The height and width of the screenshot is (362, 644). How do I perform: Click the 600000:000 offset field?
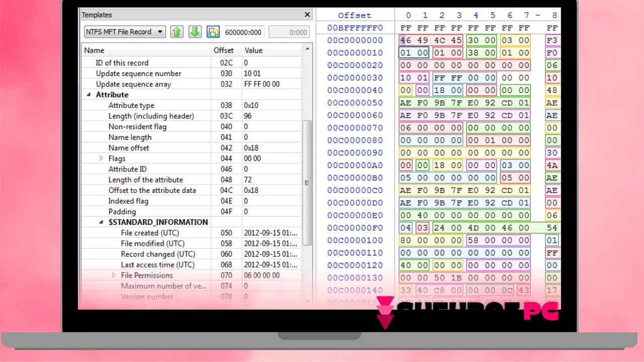244,32
